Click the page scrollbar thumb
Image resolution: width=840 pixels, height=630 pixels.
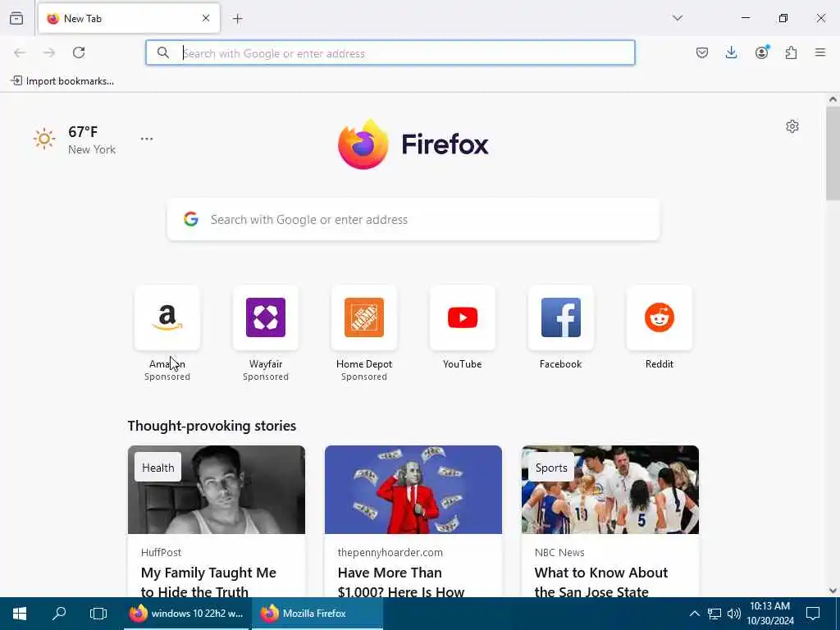pos(833,153)
